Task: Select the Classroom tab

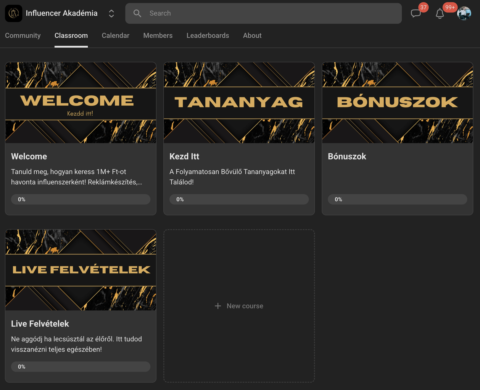Action: [71, 35]
